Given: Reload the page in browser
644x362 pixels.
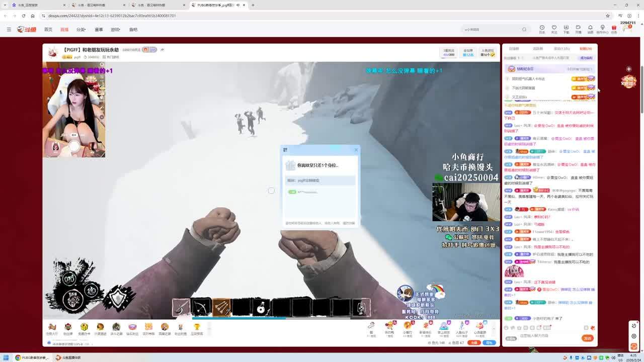Looking at the screenshot, I should click(x=24, y=16).
